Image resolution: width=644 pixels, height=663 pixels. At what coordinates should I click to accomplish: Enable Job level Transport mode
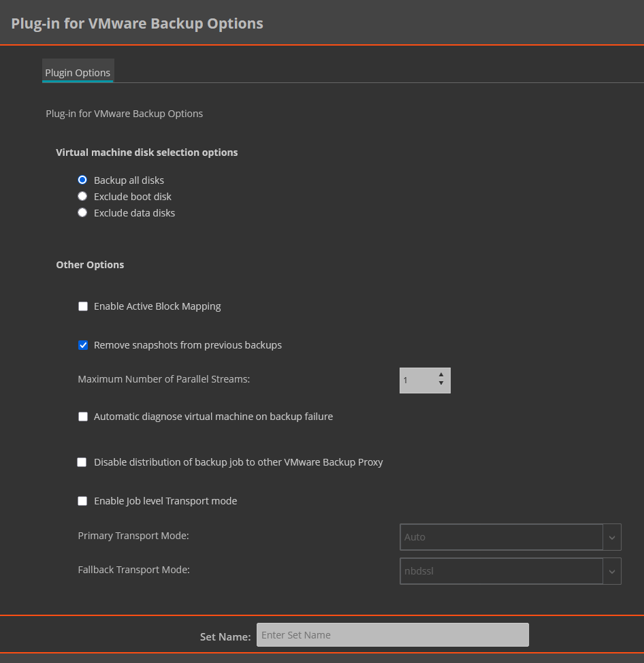(82, 501)
